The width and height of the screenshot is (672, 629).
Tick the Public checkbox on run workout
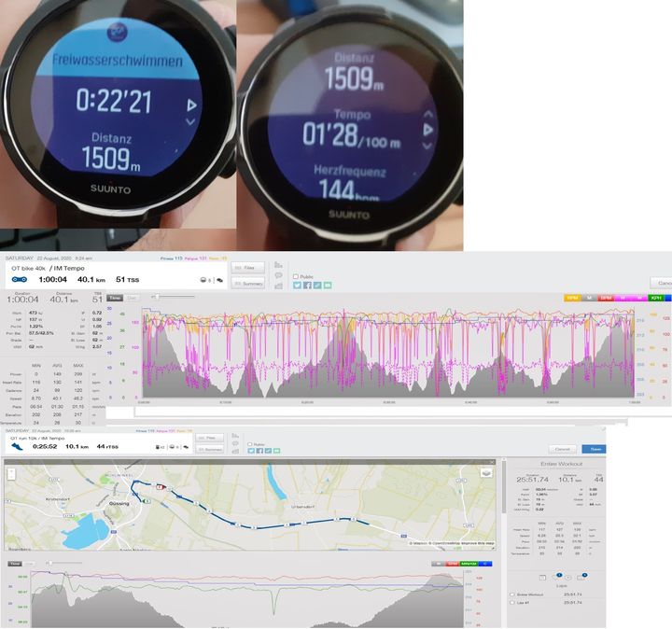click(250, 444)
